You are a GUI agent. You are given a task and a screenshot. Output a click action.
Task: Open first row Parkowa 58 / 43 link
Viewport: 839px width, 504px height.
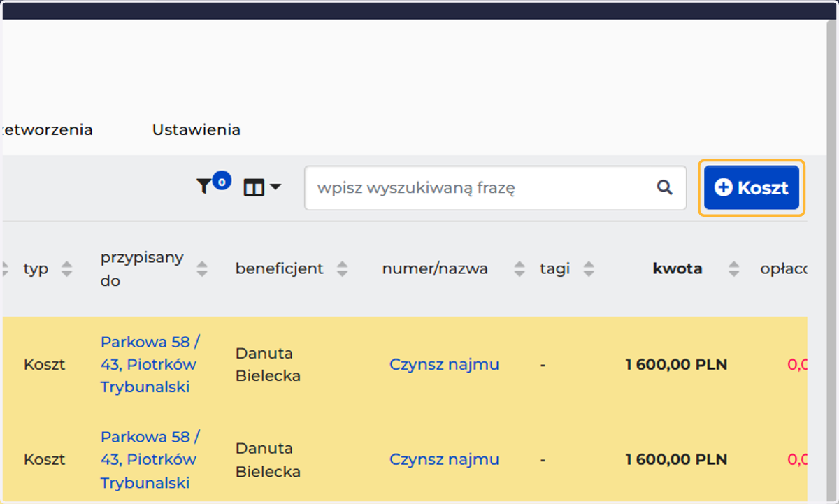150,364
